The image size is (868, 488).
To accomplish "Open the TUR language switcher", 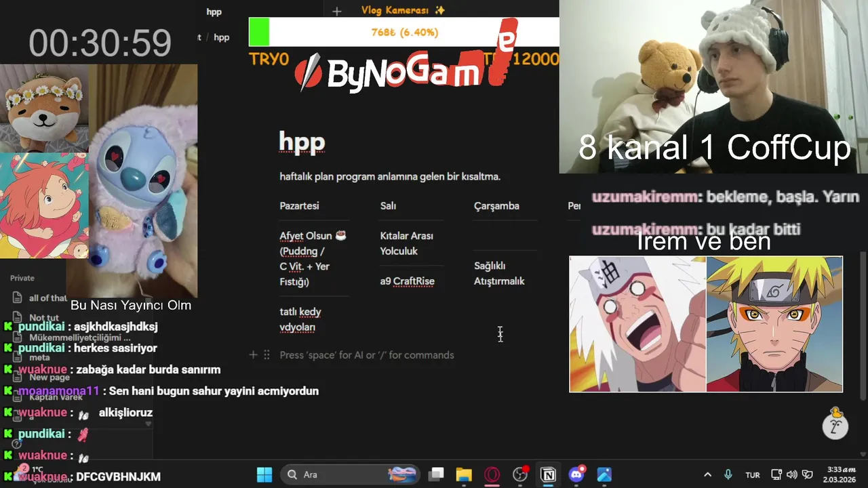I will [753, 475].
